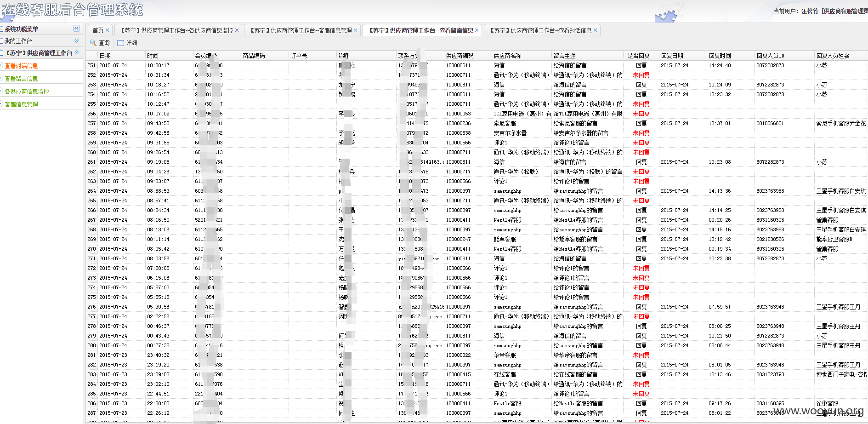
Task: Close the 查看对话信息 tab
Action: pos(596,30)
